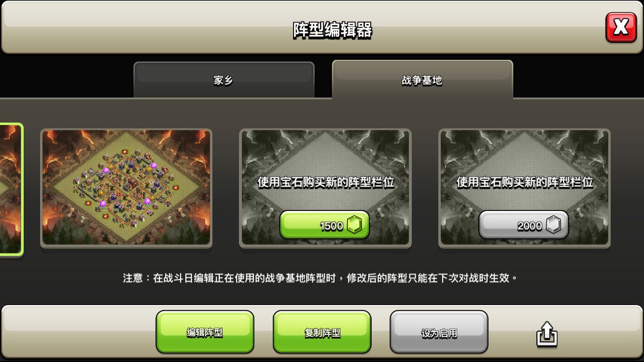Click the green gem icon beside 1500
The width and height of the screenshot is (644, 362).
355,225
